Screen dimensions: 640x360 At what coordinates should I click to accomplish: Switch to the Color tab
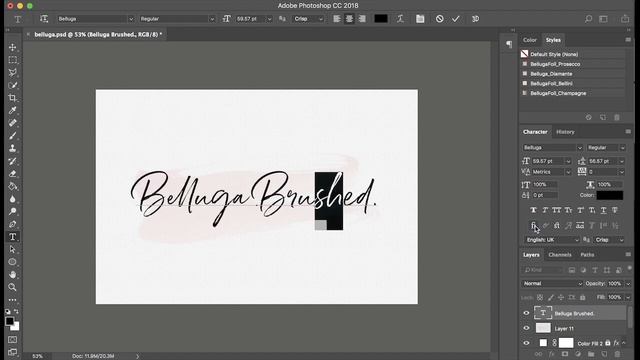[530, 40]
